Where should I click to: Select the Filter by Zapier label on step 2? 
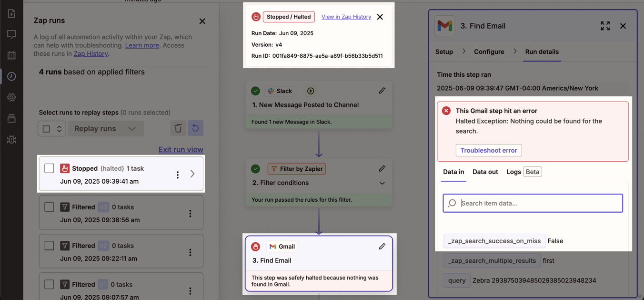[297, 168]
